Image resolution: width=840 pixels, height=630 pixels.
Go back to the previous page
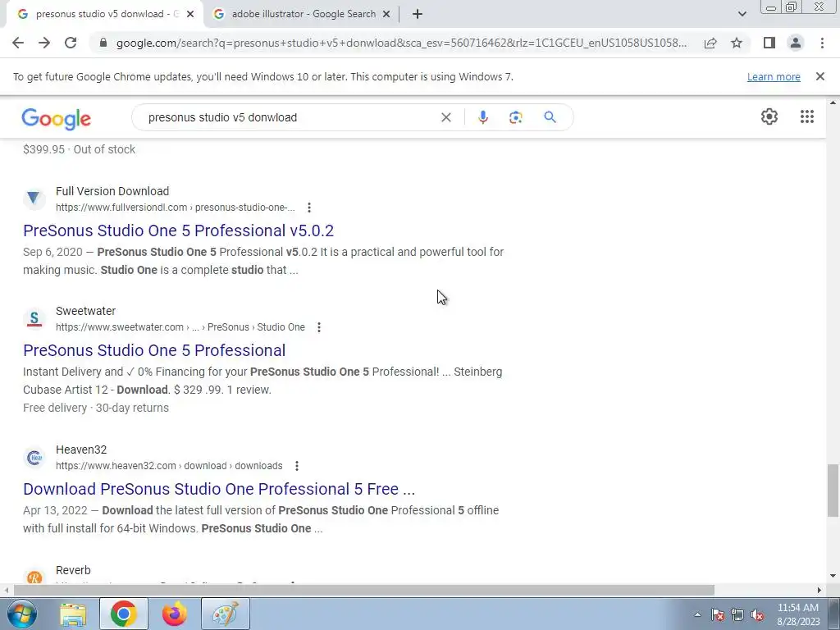coord(18,43)
